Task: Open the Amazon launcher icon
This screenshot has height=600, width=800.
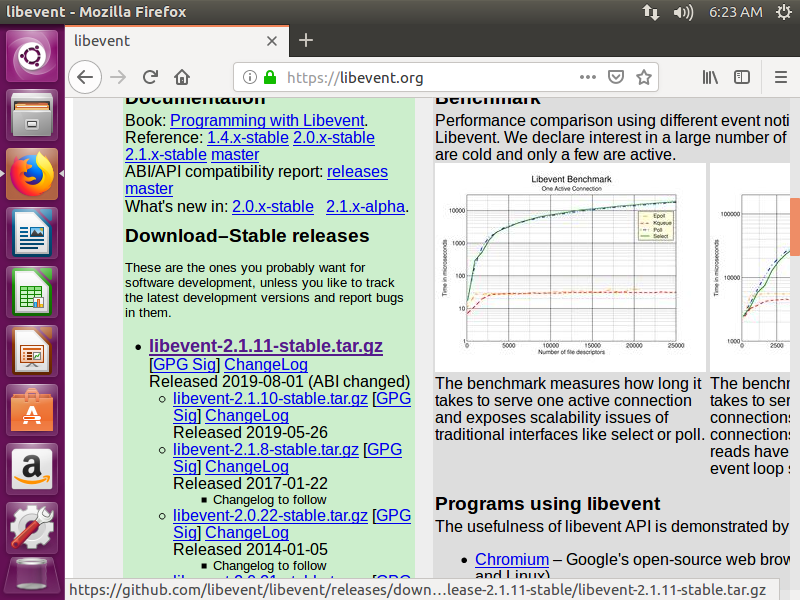Action: 32,469
